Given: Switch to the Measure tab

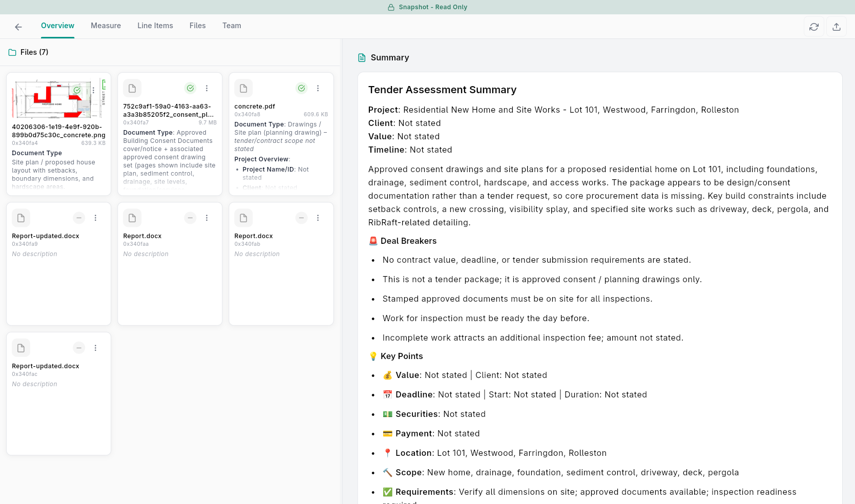Looking at the screenshot, I should click(x=106, y=26).
